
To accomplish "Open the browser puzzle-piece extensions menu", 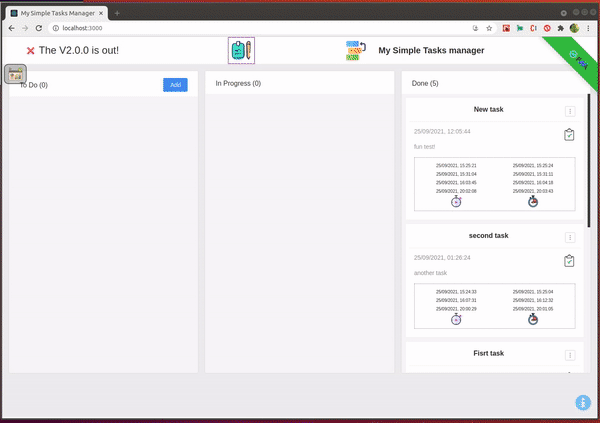I will [x=561, y=28].
